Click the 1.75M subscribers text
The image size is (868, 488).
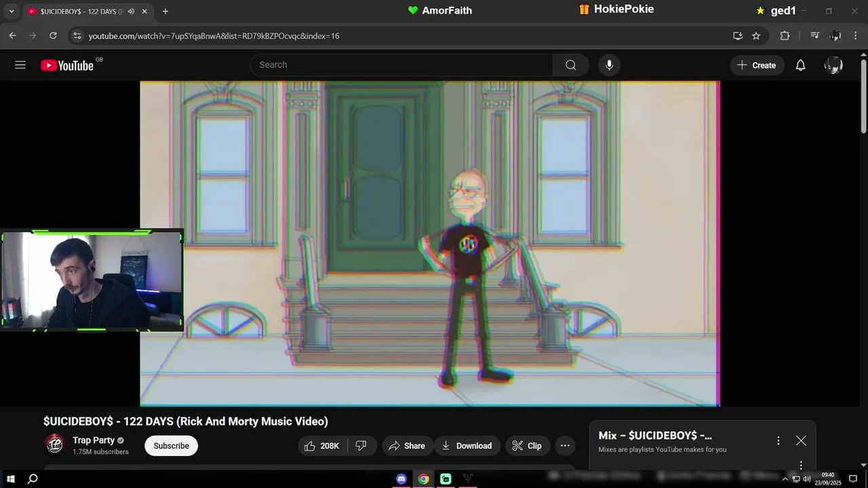(100, 452)
